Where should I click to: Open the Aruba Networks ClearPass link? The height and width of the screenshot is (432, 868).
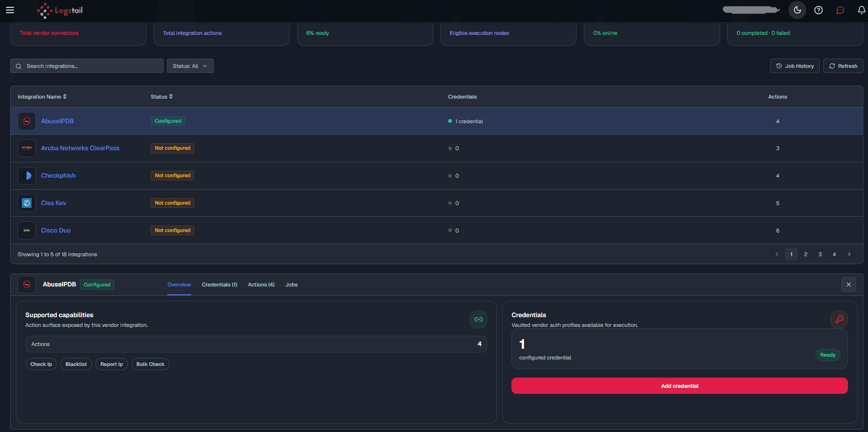pos(80,148)
